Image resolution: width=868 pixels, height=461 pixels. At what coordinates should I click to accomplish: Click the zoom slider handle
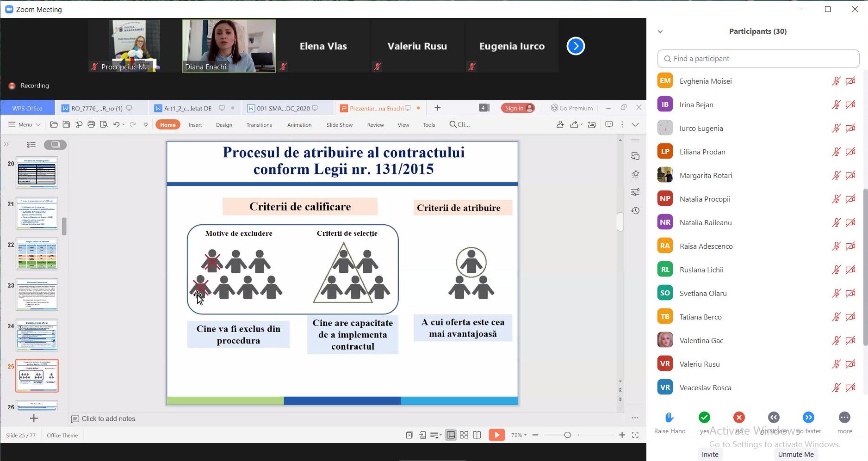tap(568, 435)
